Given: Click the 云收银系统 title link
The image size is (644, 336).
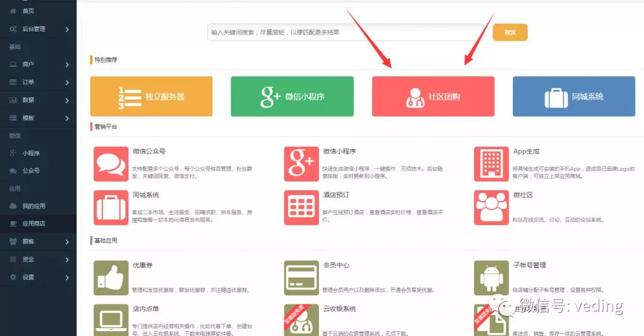Looking at the screenshot, I should click(339, 309).
